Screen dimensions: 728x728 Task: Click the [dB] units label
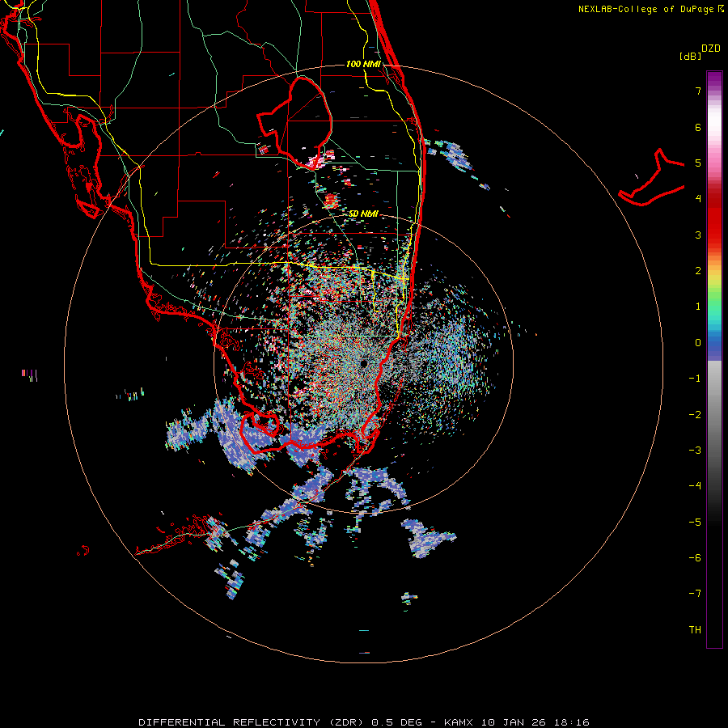[691, 56]
